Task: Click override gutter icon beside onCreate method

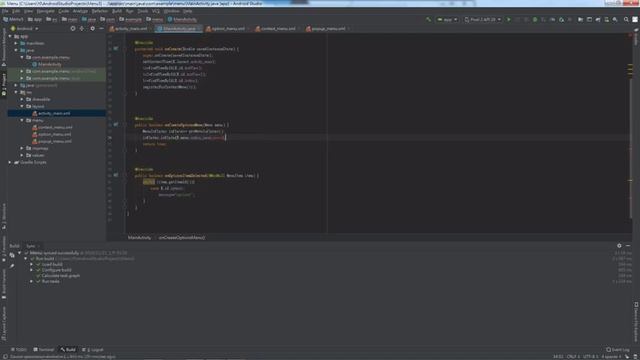Action: click(116, 49)
